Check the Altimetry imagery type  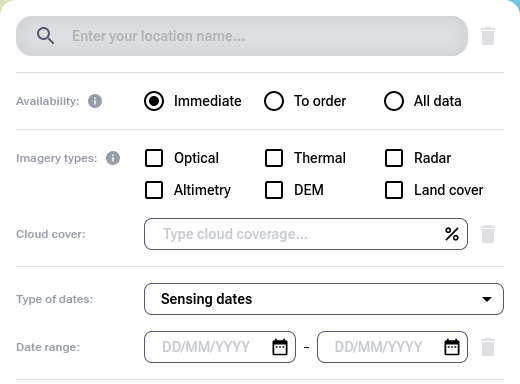(154, 190)
